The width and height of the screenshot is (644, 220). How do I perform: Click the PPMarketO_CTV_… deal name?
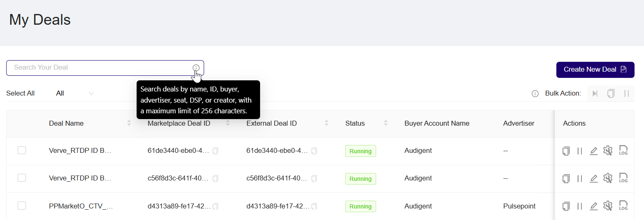coord(81,206)
